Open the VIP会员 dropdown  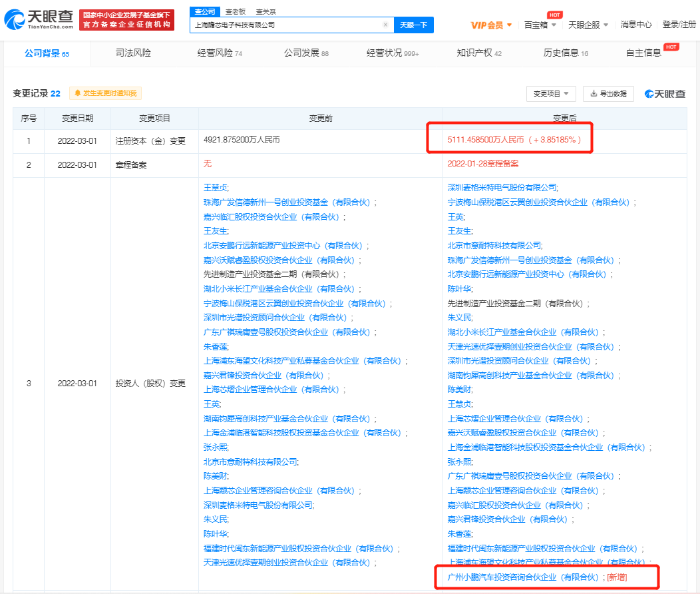[491, 25]
